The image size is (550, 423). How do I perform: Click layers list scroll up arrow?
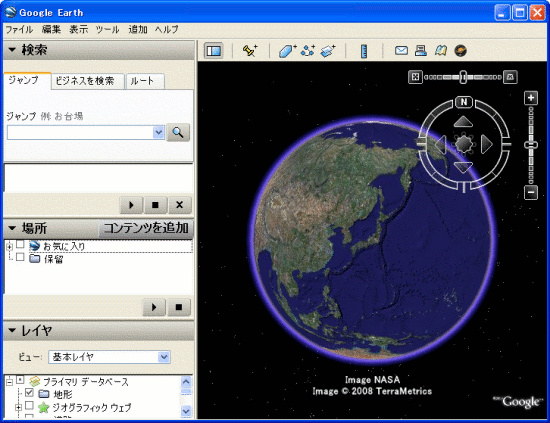(x=186, y=382)
